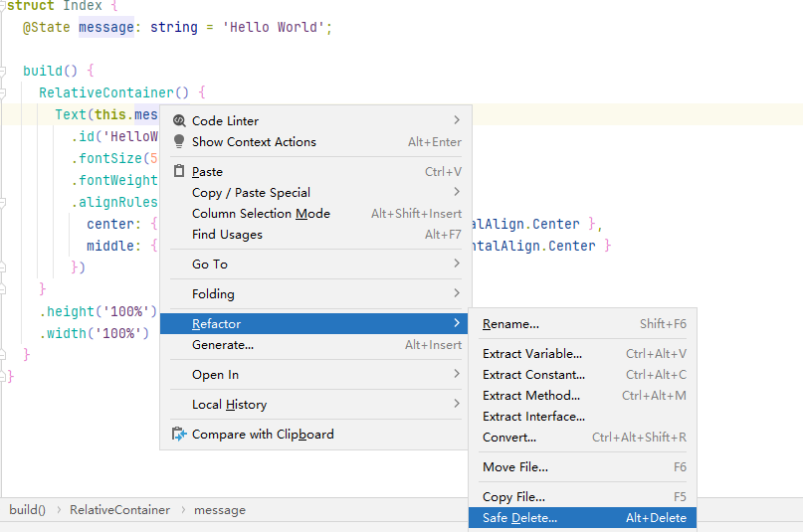Click RelativeContainer in the breadcrumb bar
The height and width of the screenshot is (532, 803).
[x=119, y=510]
